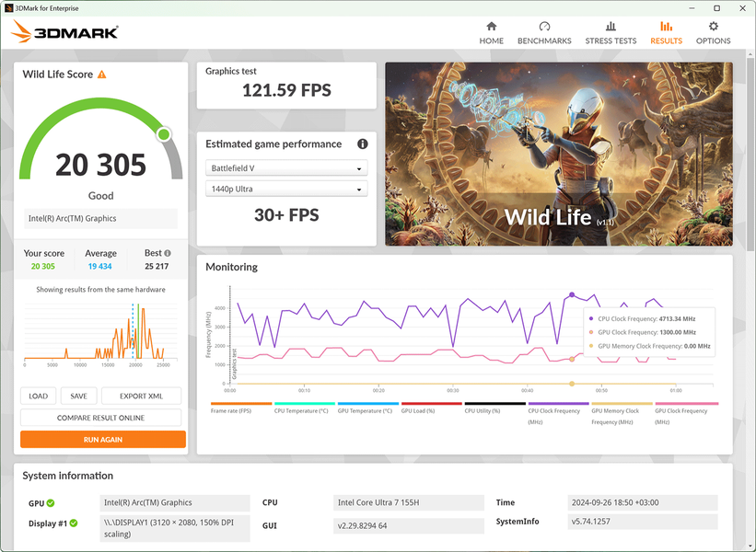Click the Your score 20 305 value

(43, 267)
